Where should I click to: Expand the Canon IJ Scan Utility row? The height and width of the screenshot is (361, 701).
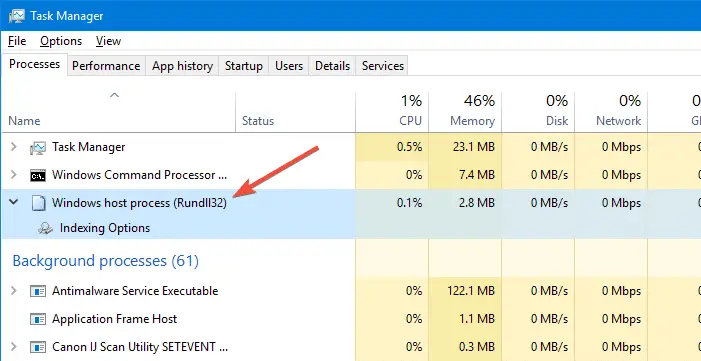tap(14, 346)
